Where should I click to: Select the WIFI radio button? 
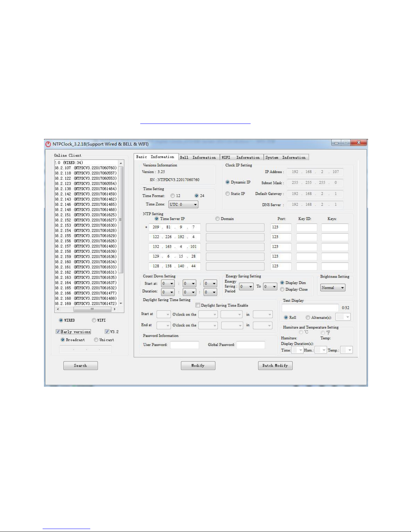94,320
